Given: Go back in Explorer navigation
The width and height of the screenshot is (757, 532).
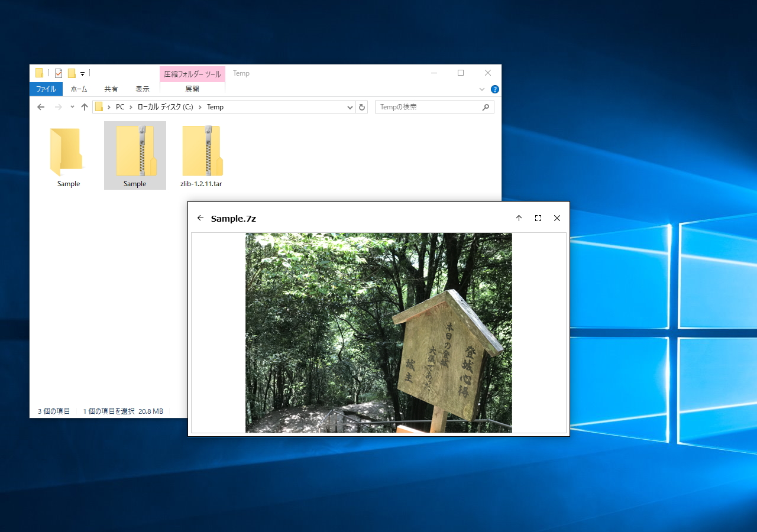Looking at the screenshot, I should click(x=41, y=107).
